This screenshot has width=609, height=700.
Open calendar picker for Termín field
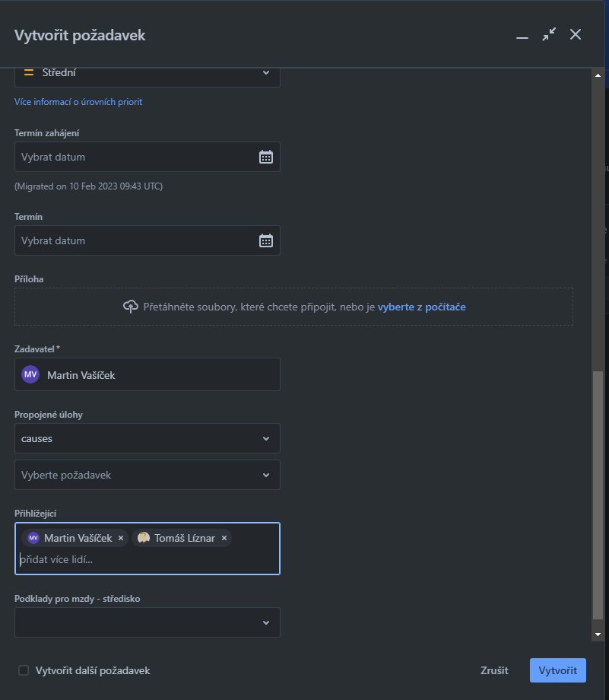click(x=266, y=240)
